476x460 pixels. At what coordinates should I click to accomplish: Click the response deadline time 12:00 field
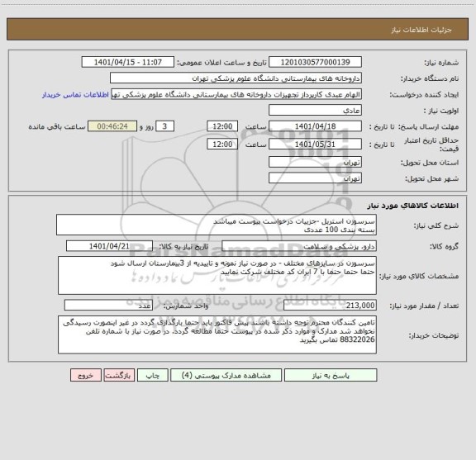pos(222,126)
